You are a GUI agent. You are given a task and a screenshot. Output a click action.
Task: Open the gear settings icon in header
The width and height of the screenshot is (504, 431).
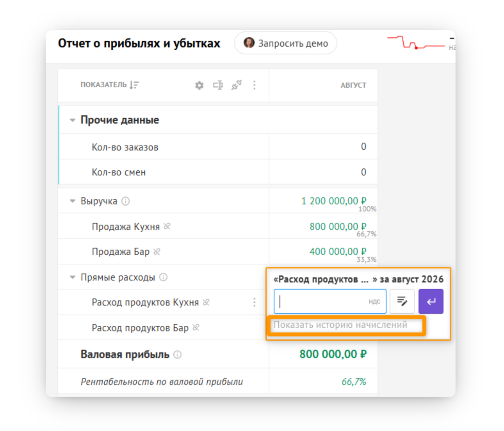pyautogui.click(x=199, y=85)
